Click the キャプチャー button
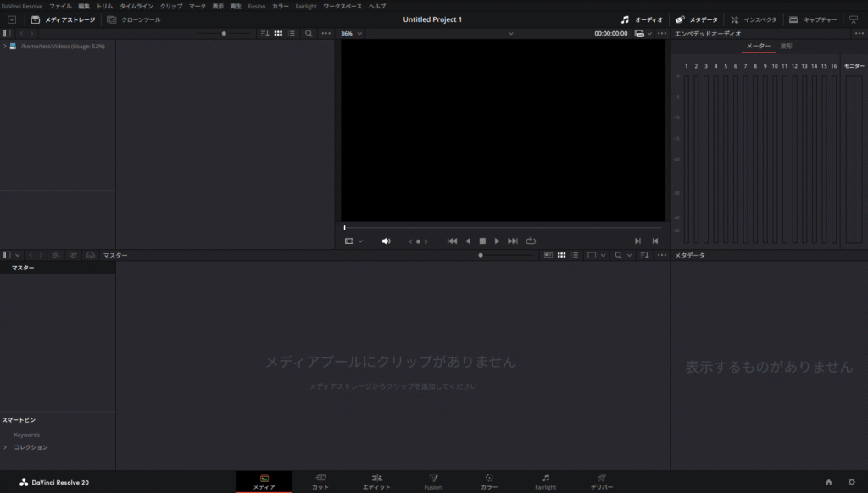868x493 pixels. (x=812, y=19)
